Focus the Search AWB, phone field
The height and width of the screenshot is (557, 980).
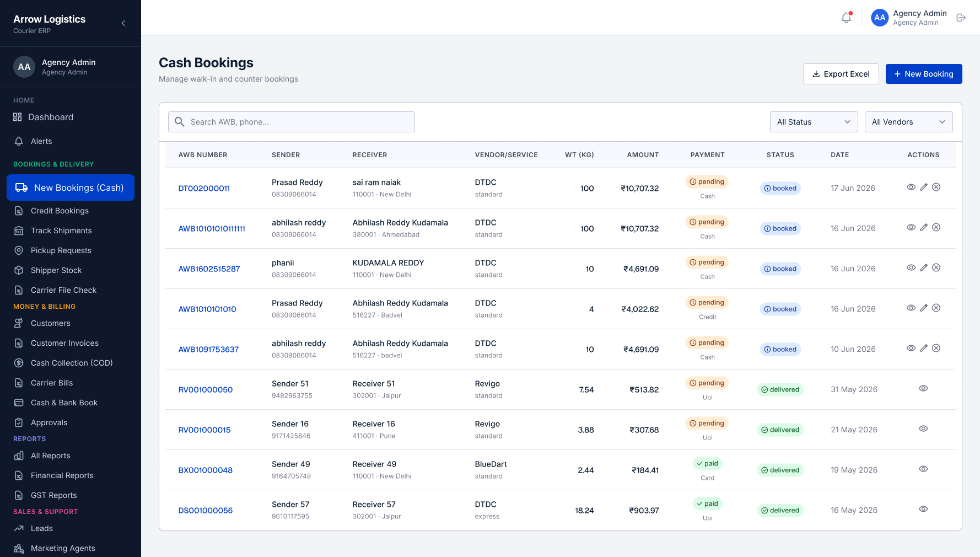[292, 122]
